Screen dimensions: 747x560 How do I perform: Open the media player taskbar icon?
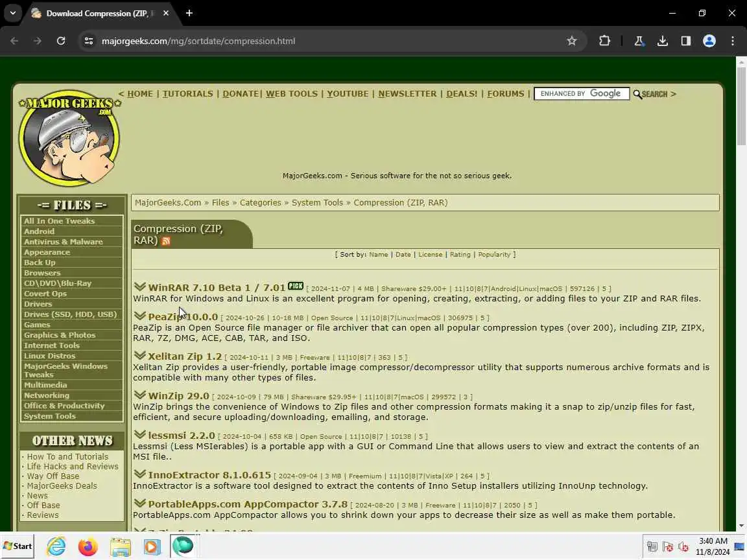pos(152,546)
